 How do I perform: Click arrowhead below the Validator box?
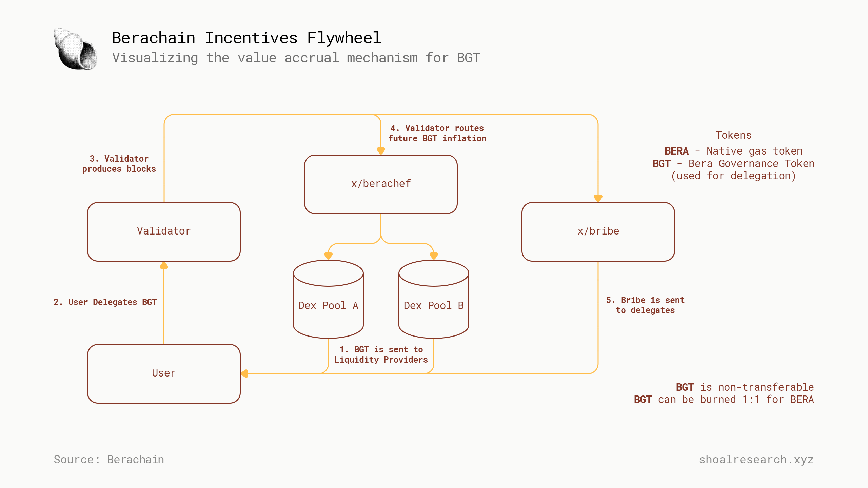tap(164, 265)
